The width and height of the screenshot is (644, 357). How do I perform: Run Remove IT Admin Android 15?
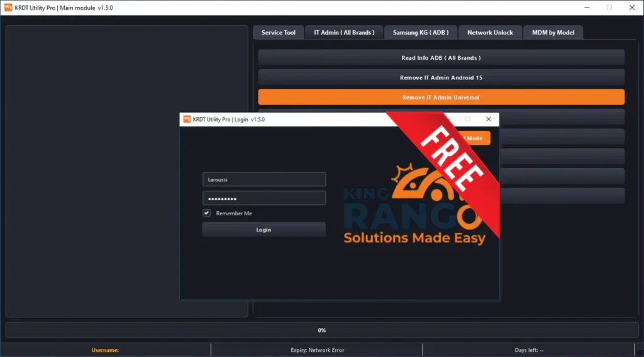tap(441, 78)
